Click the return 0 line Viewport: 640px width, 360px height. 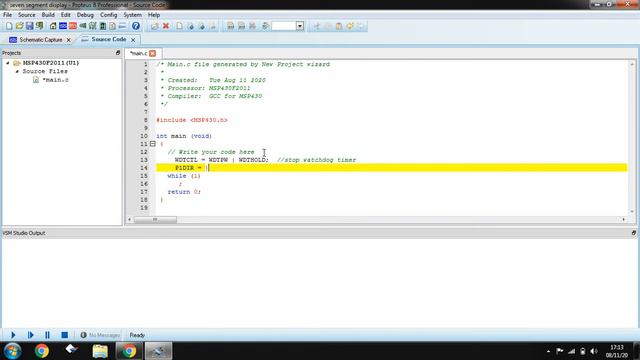pyautogui.click(x=184, y=192)
